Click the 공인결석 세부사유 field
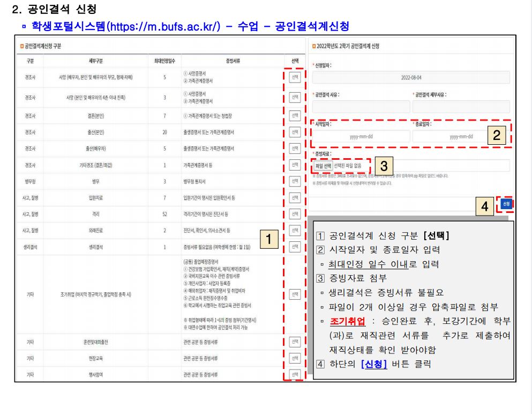 [x=461, y=107]
